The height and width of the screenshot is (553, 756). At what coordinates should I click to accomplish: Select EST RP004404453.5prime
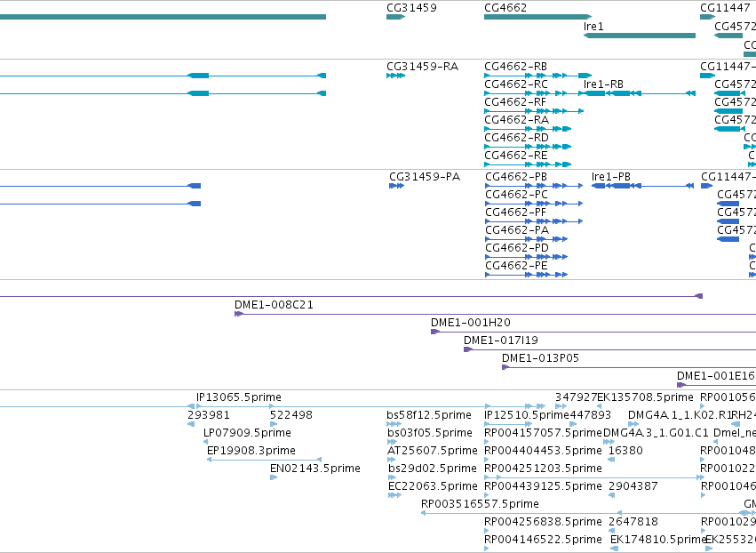pos(543,451)
